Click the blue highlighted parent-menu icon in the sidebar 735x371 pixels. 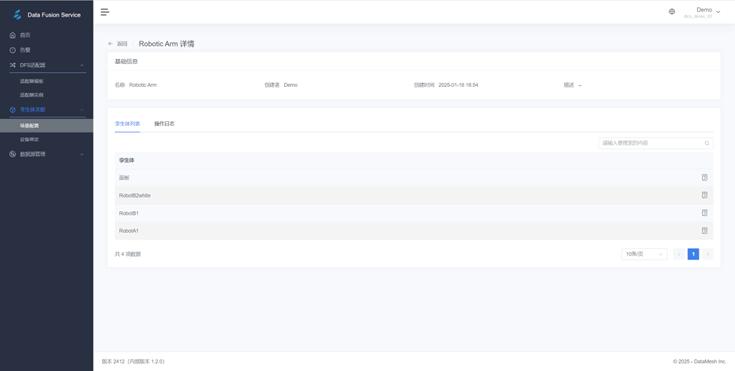[13, 109]
